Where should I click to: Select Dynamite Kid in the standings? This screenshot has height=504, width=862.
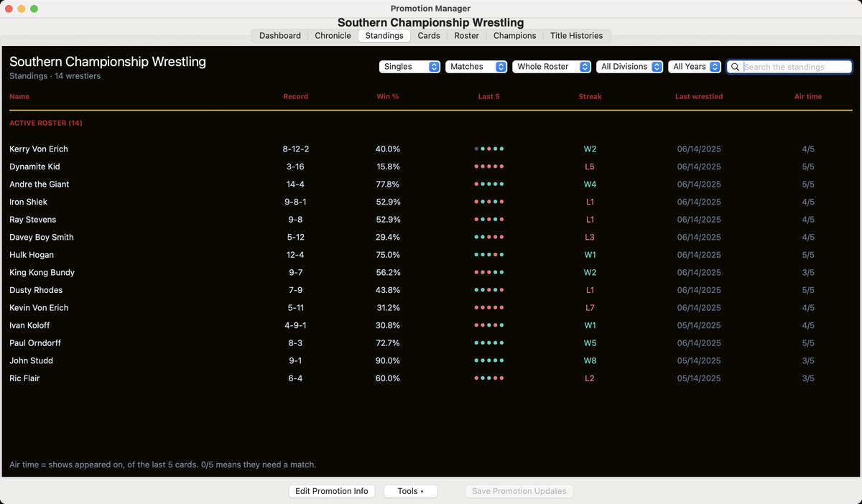34,167
